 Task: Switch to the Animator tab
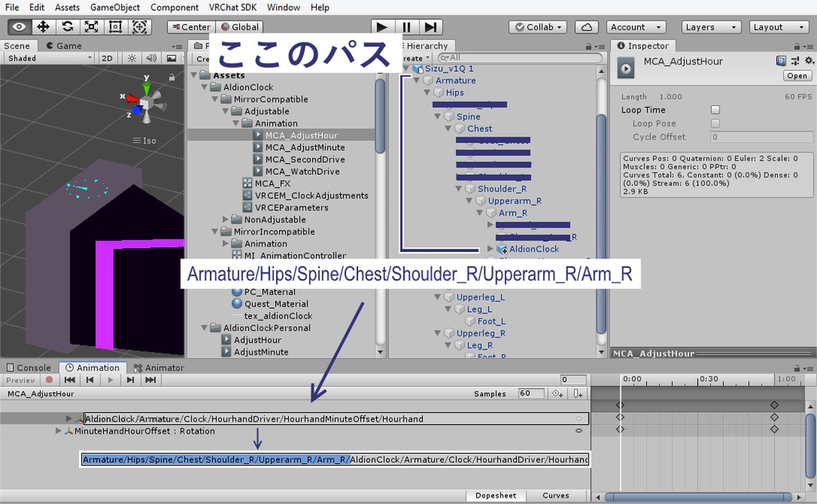159,368
